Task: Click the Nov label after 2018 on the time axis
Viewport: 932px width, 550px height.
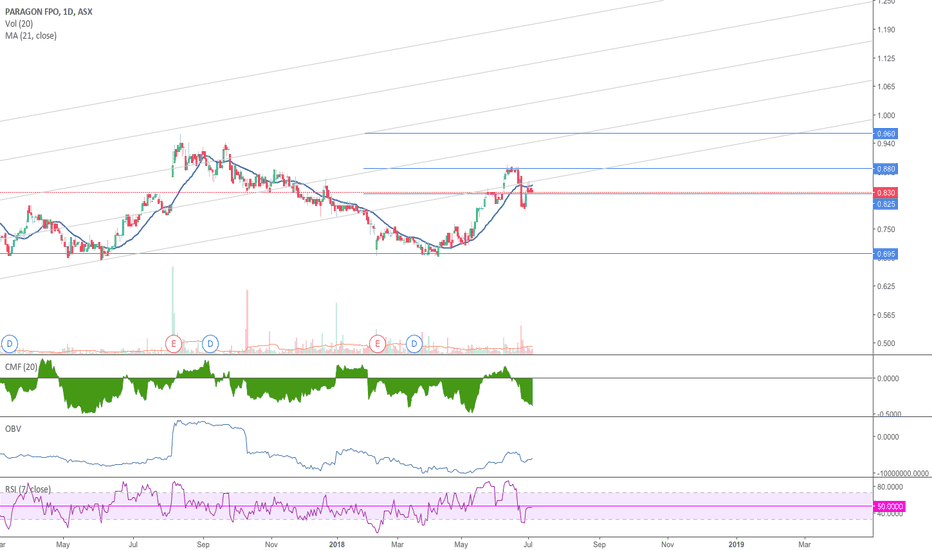Action: 667,544
